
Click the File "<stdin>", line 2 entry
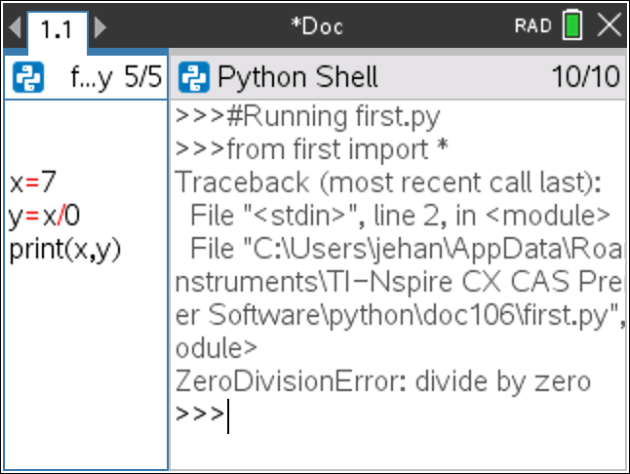(x=400, y=216)
